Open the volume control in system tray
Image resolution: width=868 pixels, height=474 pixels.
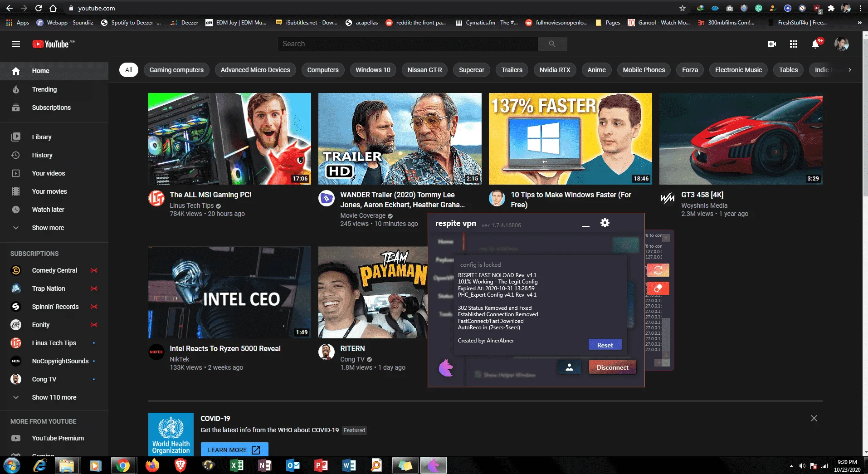(802, 466)
